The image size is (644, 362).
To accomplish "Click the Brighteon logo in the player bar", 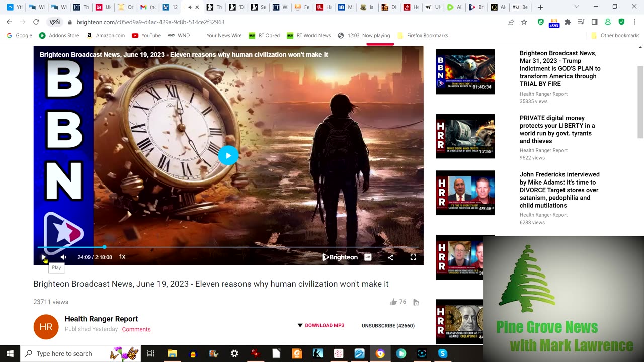I will pos(340,257).
